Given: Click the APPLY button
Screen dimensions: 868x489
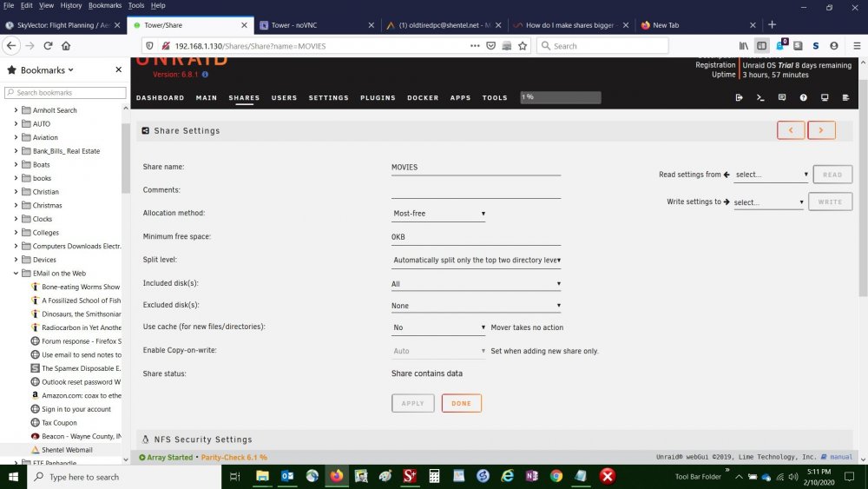Looking at the screenshot, I should click(x=412, y=403).
